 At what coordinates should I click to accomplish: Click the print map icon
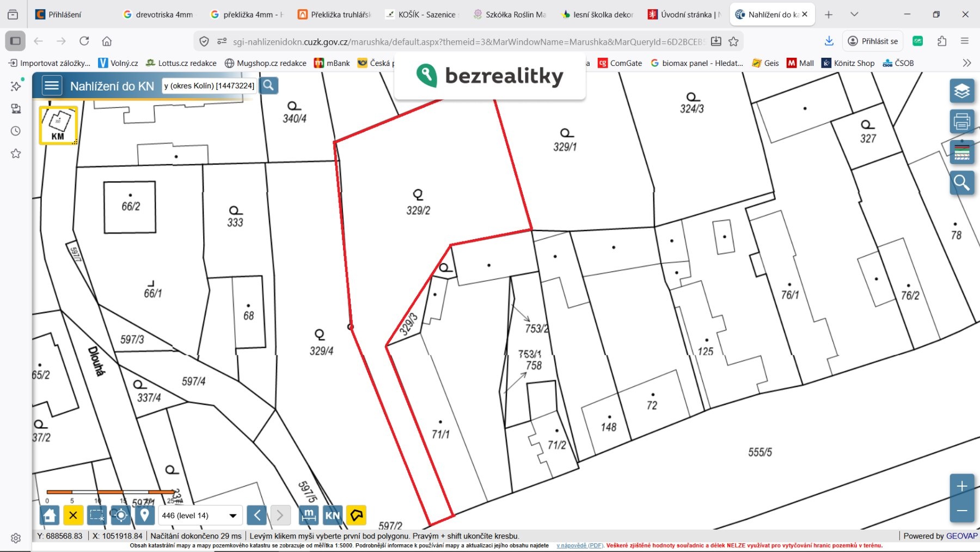pos(961,122)
